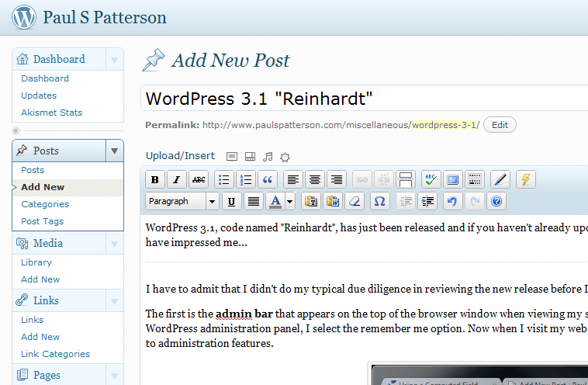Toggle bold formatting in the editor
588x385 pixels.
tap(155, 180)
